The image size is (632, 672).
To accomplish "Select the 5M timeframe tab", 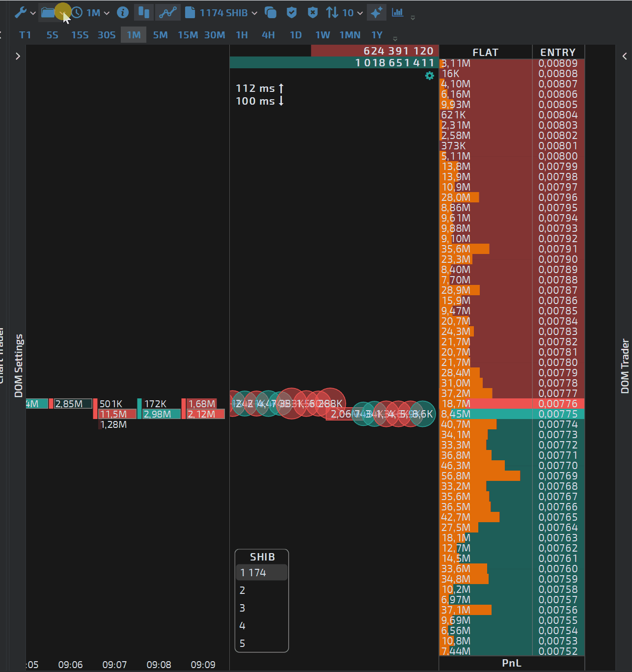I will pyautogui.click(x=160, y=35).
